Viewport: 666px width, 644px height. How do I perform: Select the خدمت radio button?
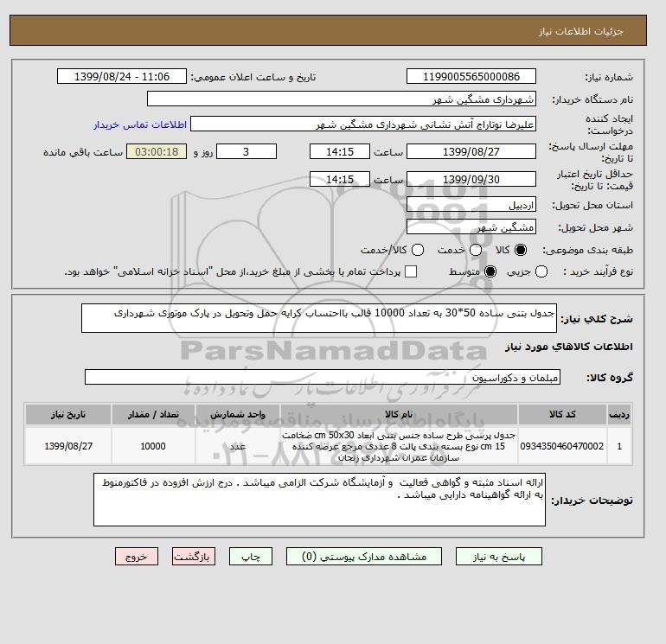476,250
